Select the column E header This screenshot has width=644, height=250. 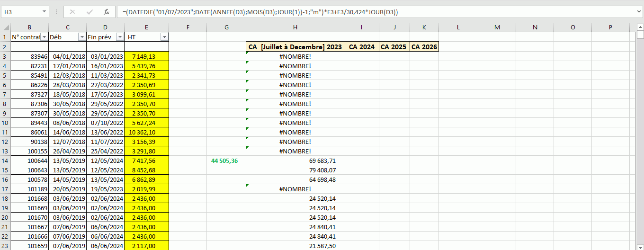(146, 27)
